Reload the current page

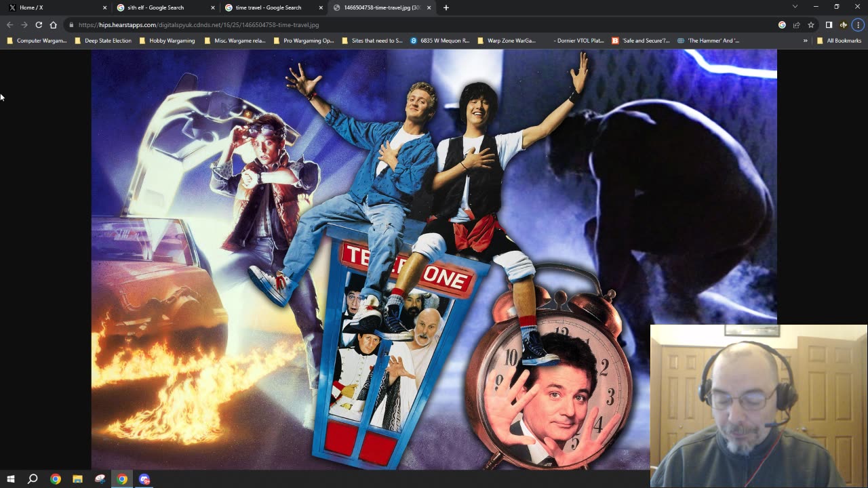tap(39, 24)
